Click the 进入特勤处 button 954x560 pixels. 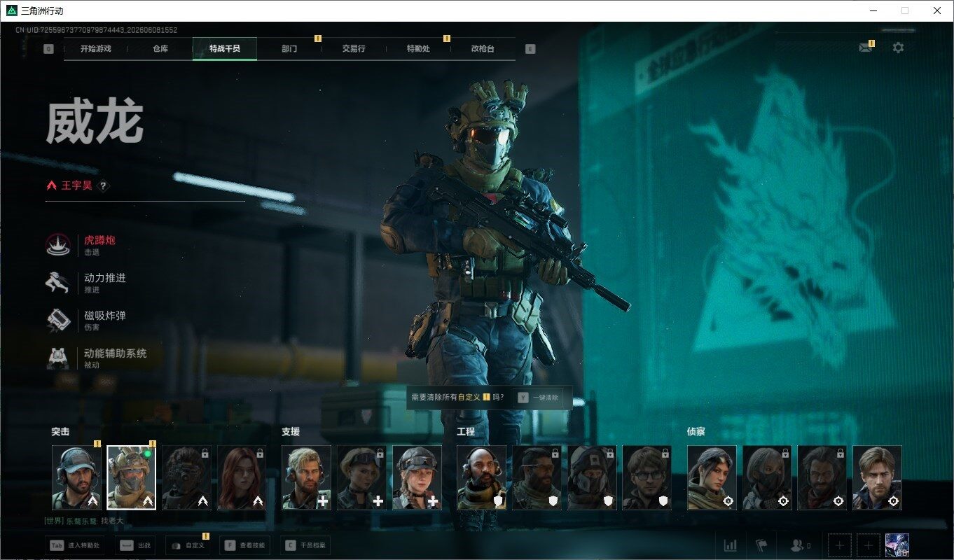[75, 545]
